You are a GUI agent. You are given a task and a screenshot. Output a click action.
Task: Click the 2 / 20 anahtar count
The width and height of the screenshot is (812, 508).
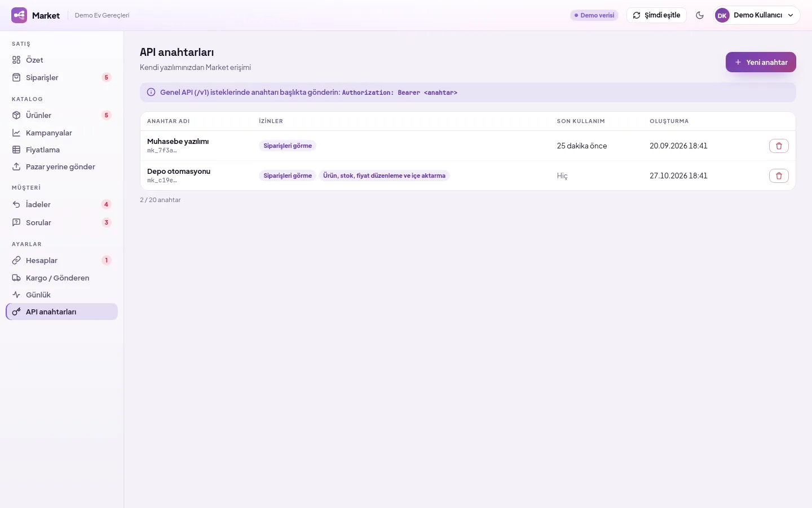tap(160, 200)
